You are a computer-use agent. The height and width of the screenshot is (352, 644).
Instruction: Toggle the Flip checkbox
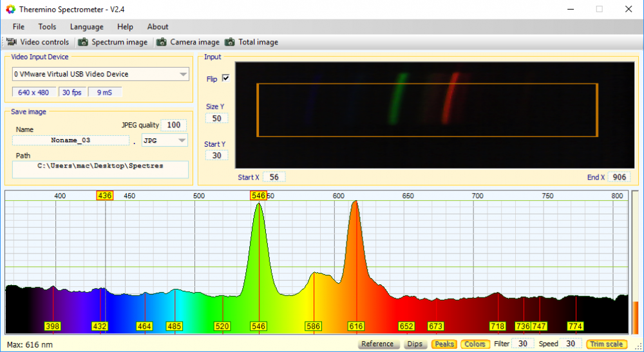pyautogui.click(x=225, y=78)
